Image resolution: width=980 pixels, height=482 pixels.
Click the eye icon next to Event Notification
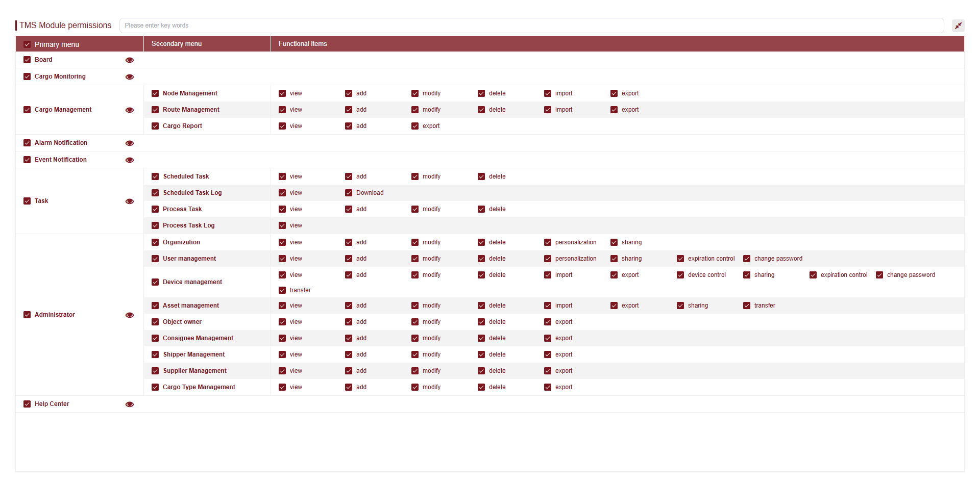click(130, 160)
